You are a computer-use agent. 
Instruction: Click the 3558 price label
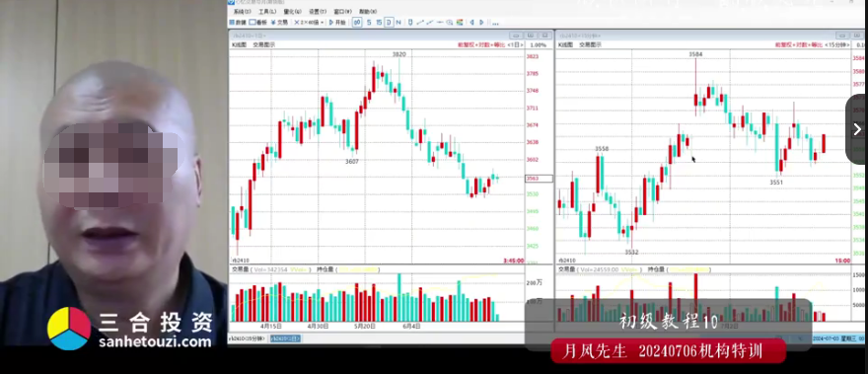pyautogui.click(x=602, y=148)
